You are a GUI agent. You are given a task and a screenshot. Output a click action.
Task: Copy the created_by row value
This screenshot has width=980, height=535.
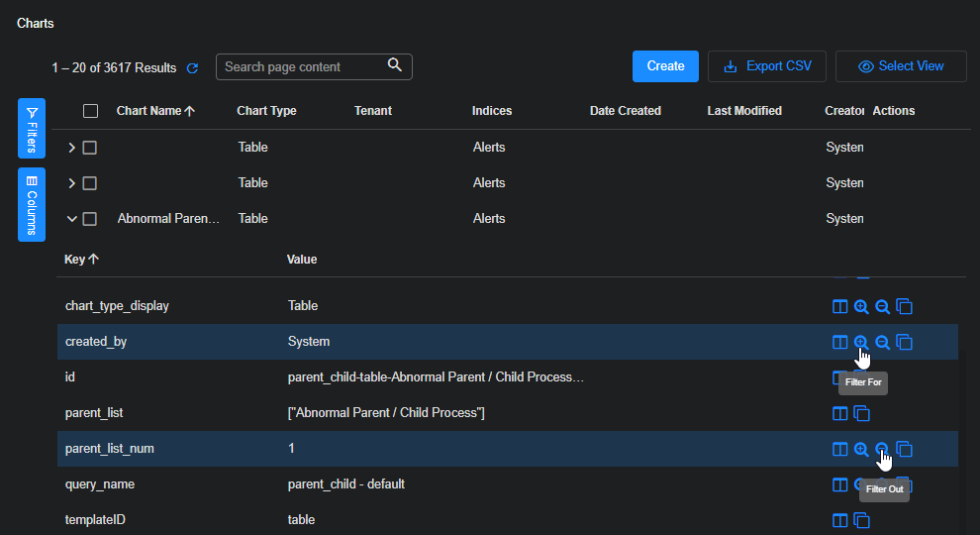[x=905, y=343]
